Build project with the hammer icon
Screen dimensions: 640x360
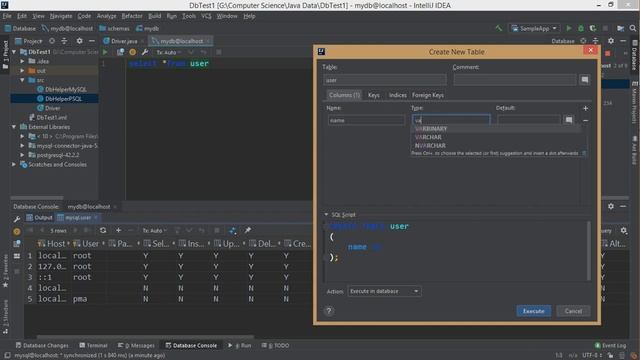coord(498,28)
